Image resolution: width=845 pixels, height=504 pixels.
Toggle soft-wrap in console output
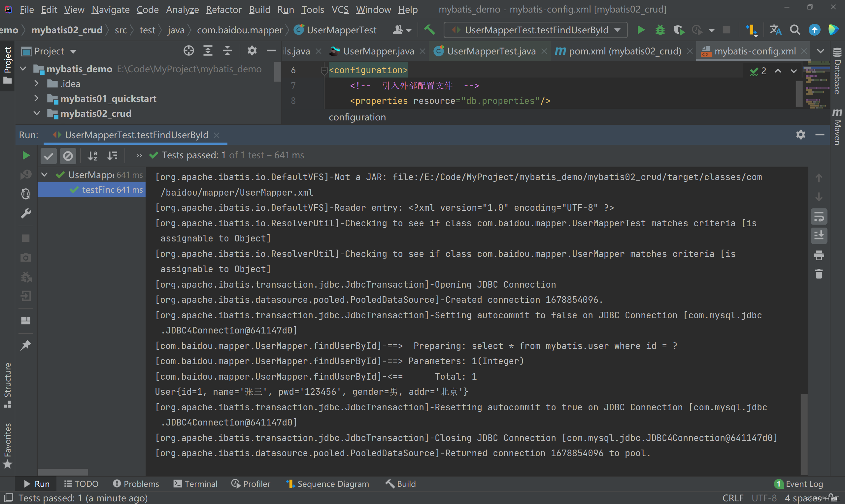(819, 217)
